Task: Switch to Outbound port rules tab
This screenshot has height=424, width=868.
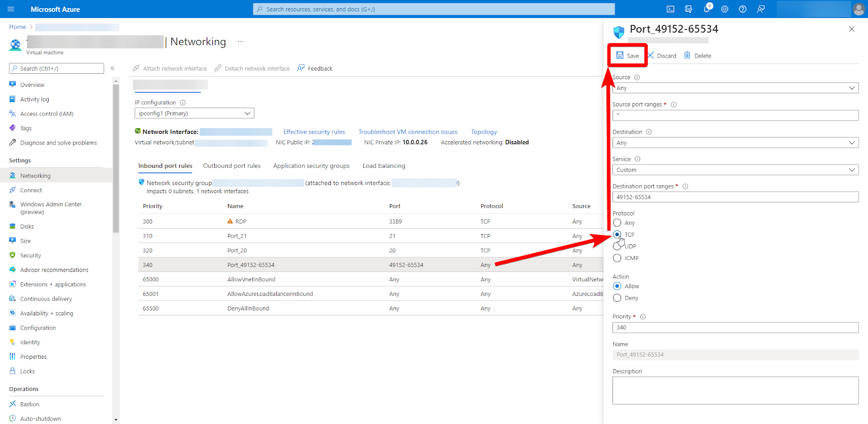Action: (232, 166)
